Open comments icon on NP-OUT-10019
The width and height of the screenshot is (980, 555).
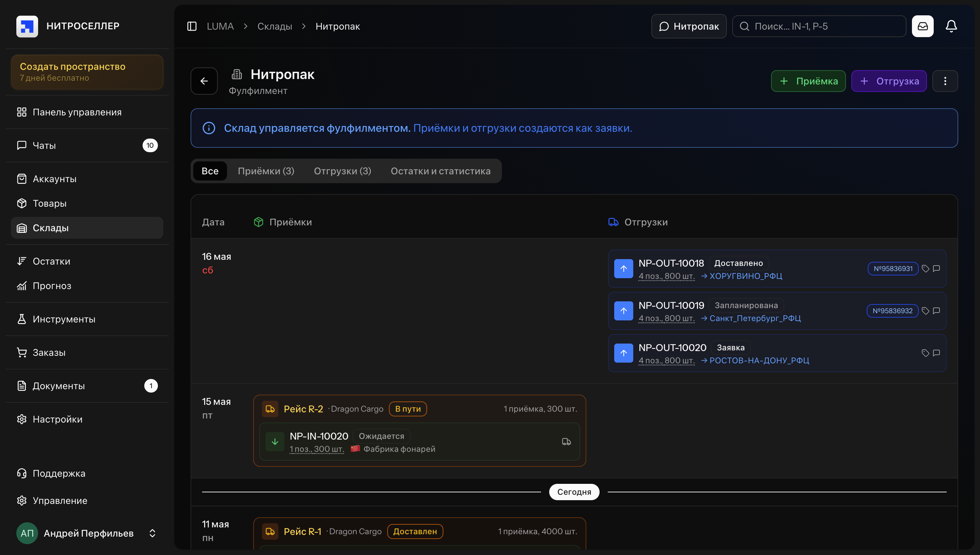936,311
